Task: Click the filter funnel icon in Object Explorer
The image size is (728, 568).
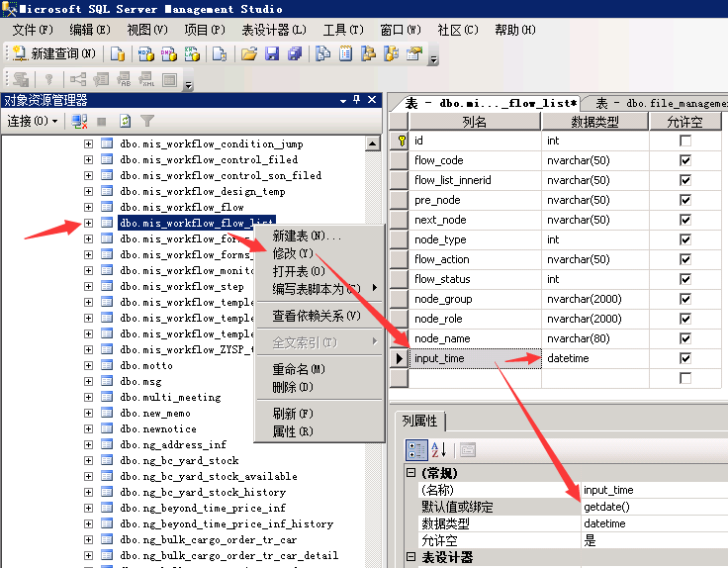Action: 147,121
